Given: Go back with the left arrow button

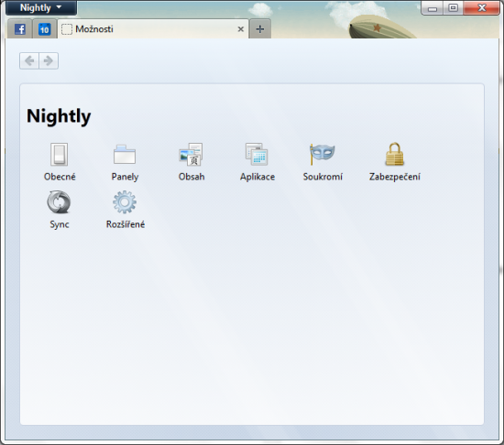Looking at the screenshot, I should pos(29,60).
